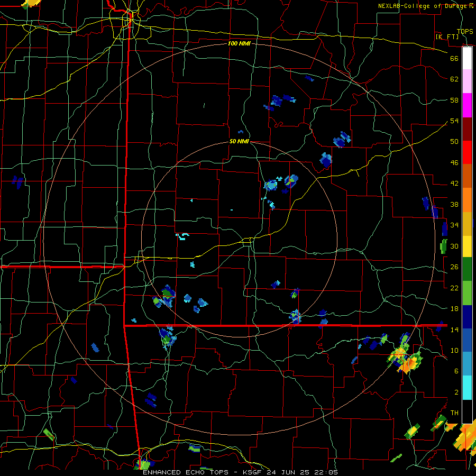Pick the cyan legend swatch
The image size is (476, 476).
(x=467, y=388)
